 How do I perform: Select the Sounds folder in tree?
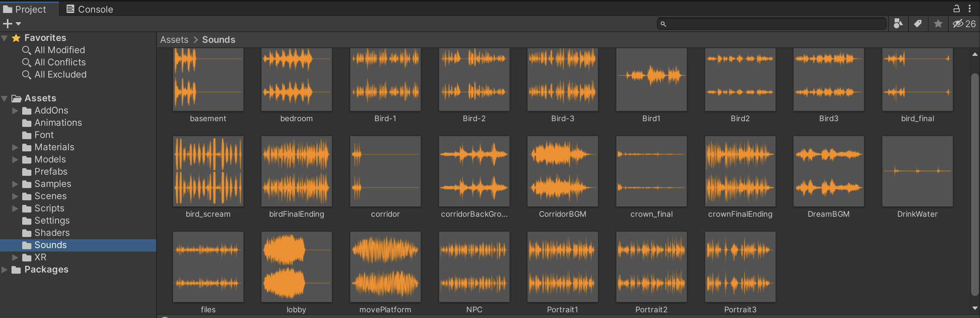point(78,245)
